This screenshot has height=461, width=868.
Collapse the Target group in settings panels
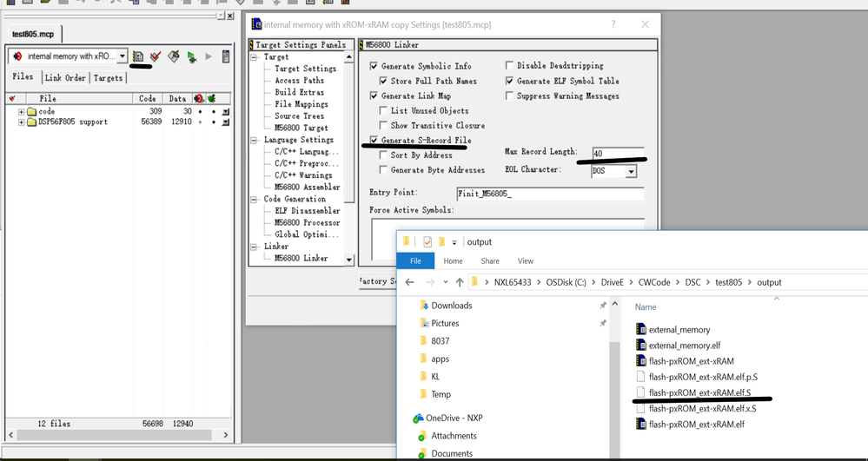click(255, 57)
